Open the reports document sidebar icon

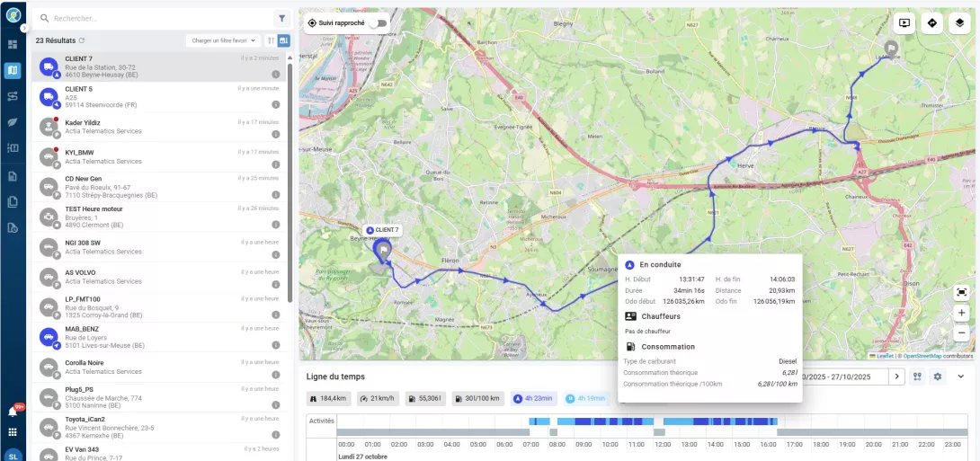[13, 176]
